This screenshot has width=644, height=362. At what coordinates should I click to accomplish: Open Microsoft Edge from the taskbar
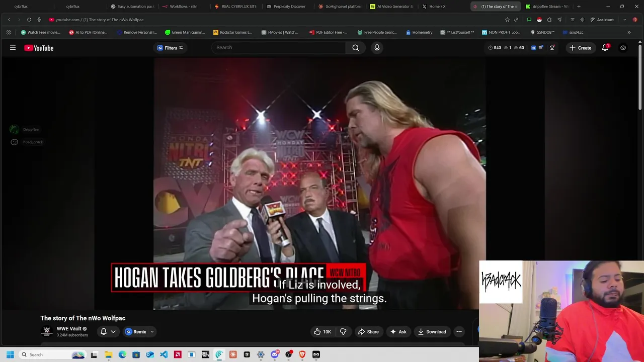coord(122,354)
